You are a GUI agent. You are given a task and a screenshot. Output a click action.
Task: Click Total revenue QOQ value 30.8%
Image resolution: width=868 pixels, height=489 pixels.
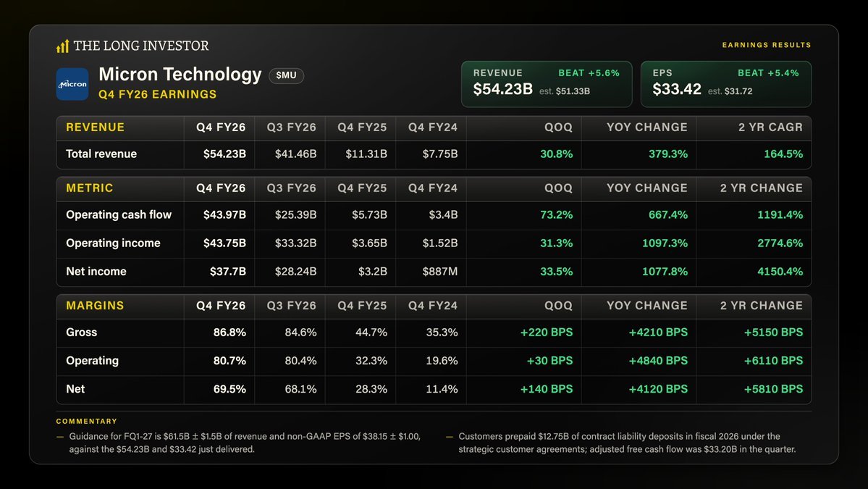coord(556,154)
